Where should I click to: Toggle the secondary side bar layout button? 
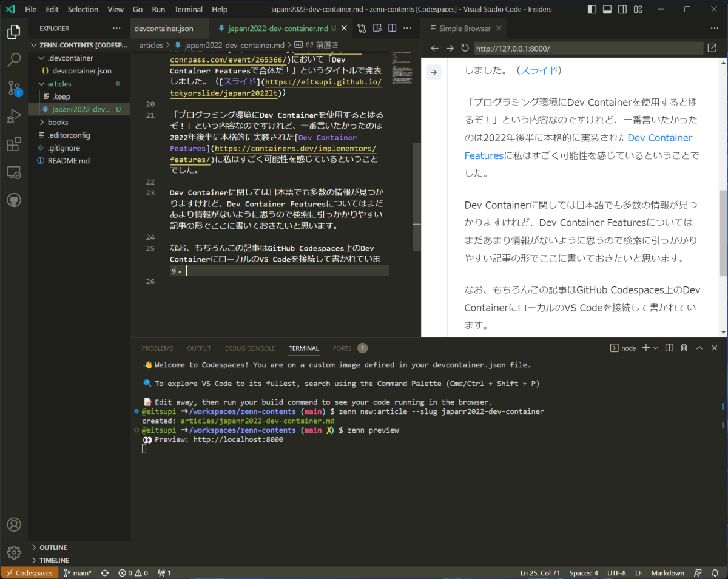pos(622,9)
